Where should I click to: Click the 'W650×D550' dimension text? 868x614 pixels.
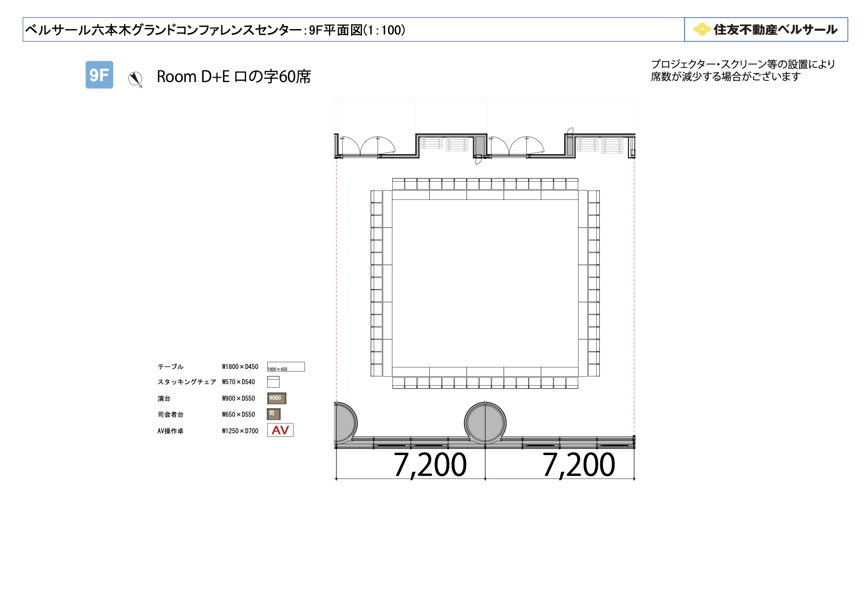(x=239, y=415)
